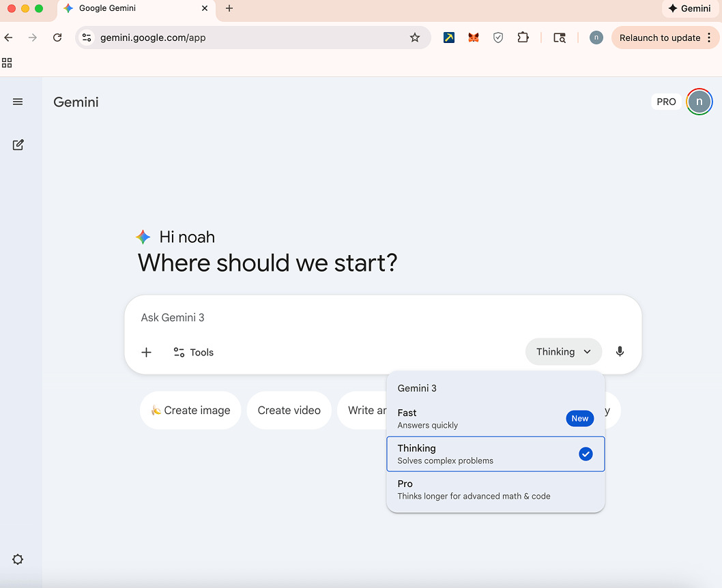
Task: Click the Gemini 3 dropdown header text
Action: (417, 388)
